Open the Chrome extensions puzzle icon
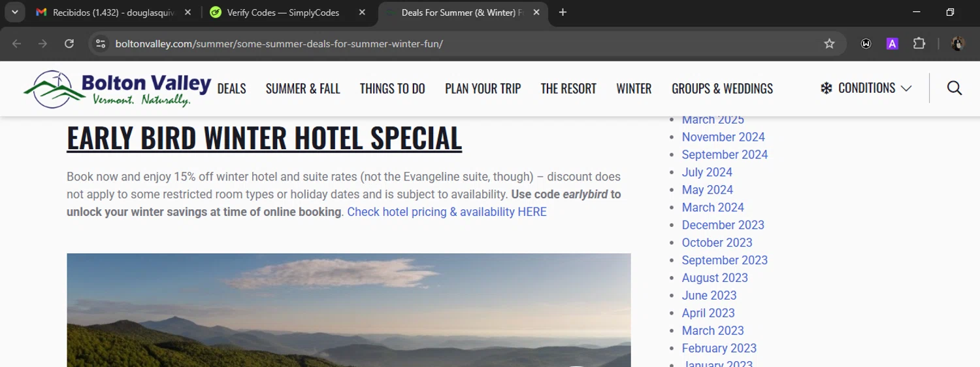Viewport: 980px width, 367px height. (x=919, y=44)
